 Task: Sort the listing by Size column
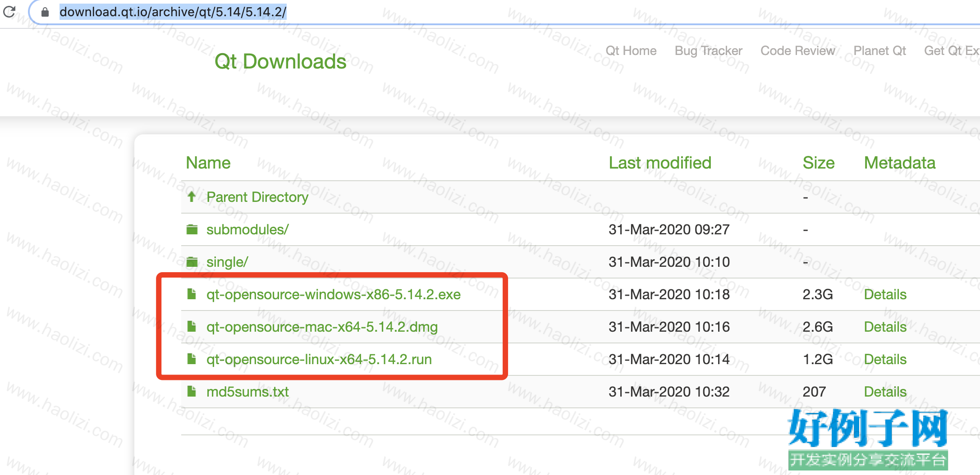coord(819,163)
